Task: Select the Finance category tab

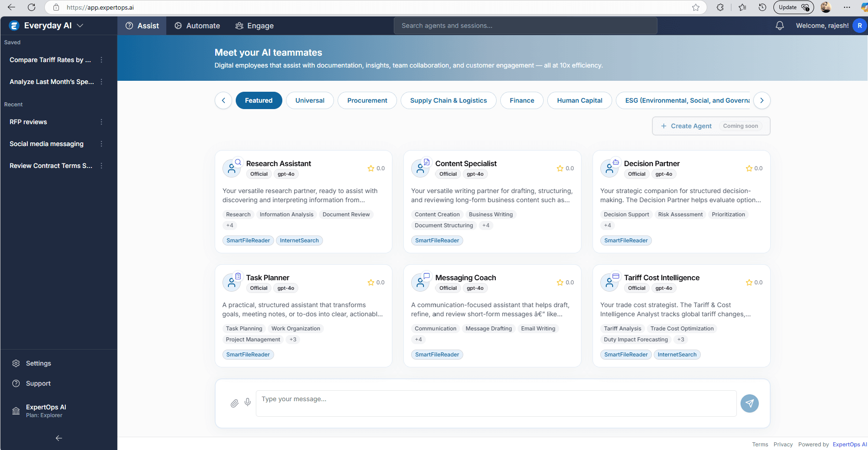Action: tap(522, 100)
